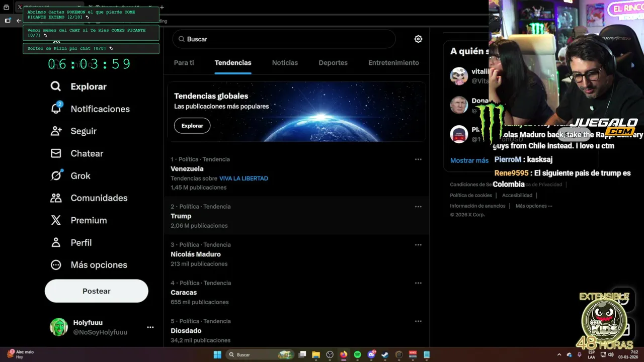Follow the VIVA LA LIBERTAD link
This screenshot has height=362, width=644.
point(244,178)
